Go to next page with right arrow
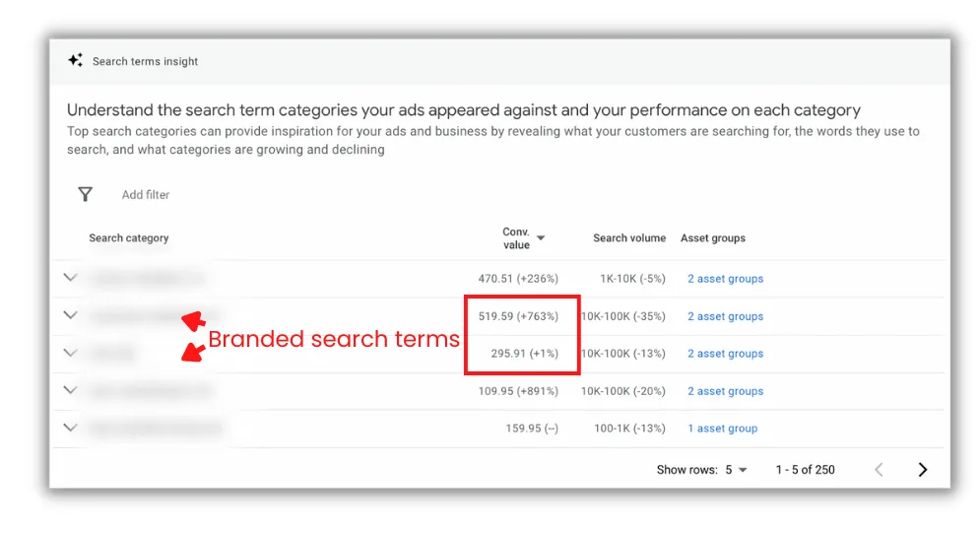The height and width of the screenshot is (533, 980). [x=923, y=470]
